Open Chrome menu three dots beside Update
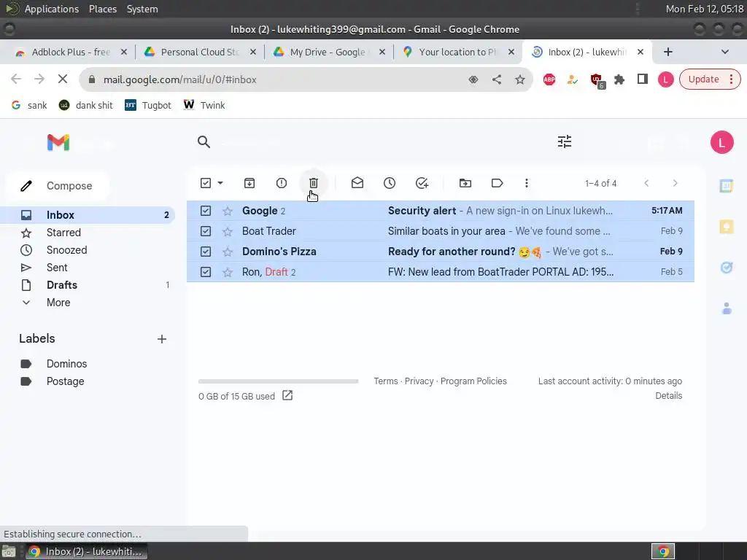This screenshot has height=560, width=747. tap(731, 79)
